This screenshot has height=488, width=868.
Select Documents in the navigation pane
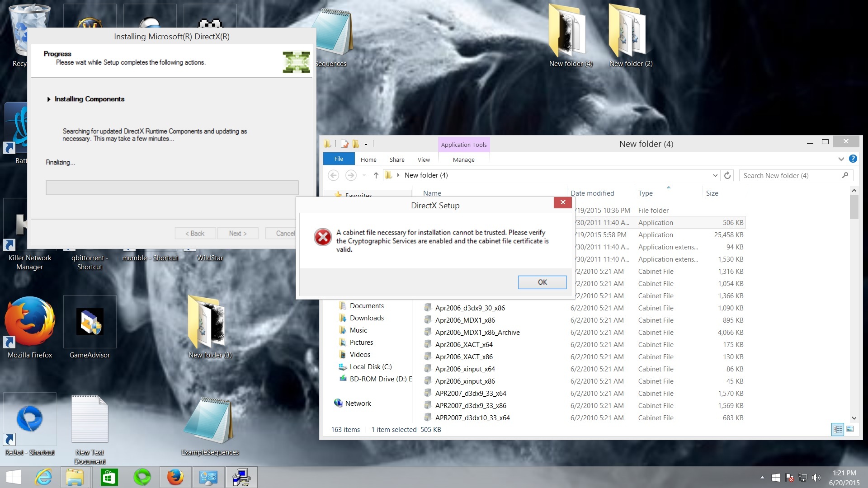click(367, 306)
